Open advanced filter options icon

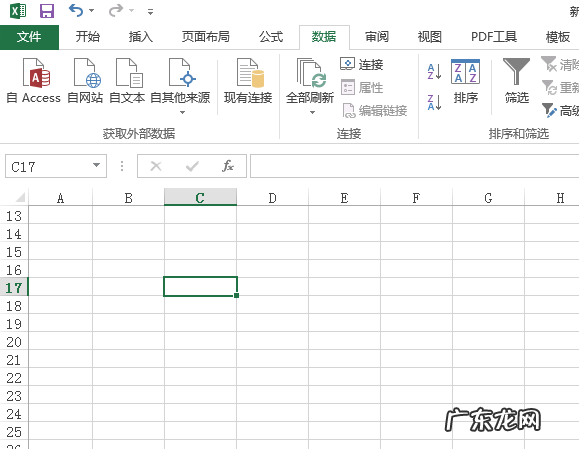pyautogui.click(x=549, y=110)
